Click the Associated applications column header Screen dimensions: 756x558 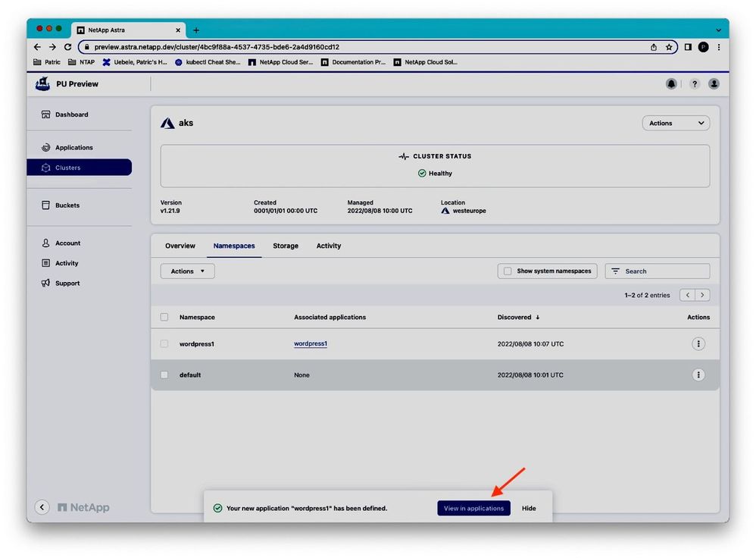click(x=330, y=317)
